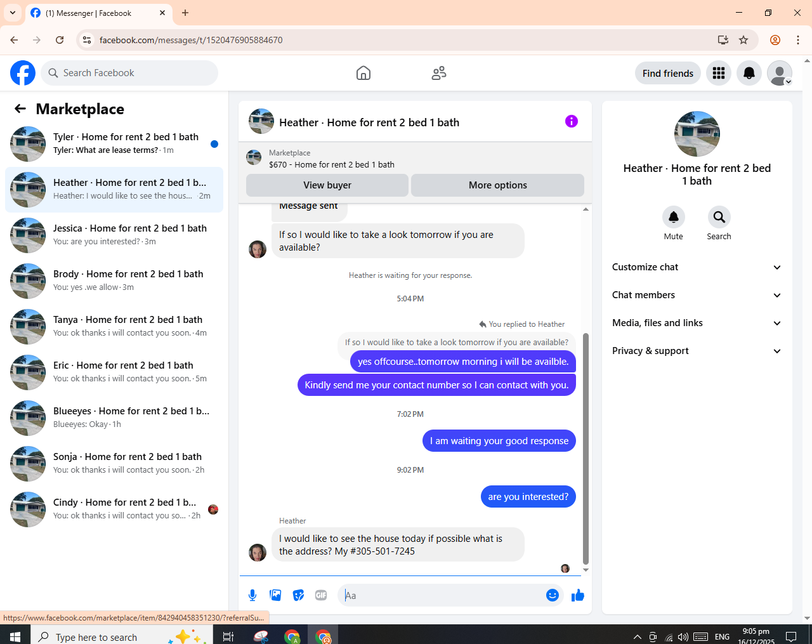Click the Search Facebook field
The width and height of the screenshot is (812, 644).
(x=129, y=73)
